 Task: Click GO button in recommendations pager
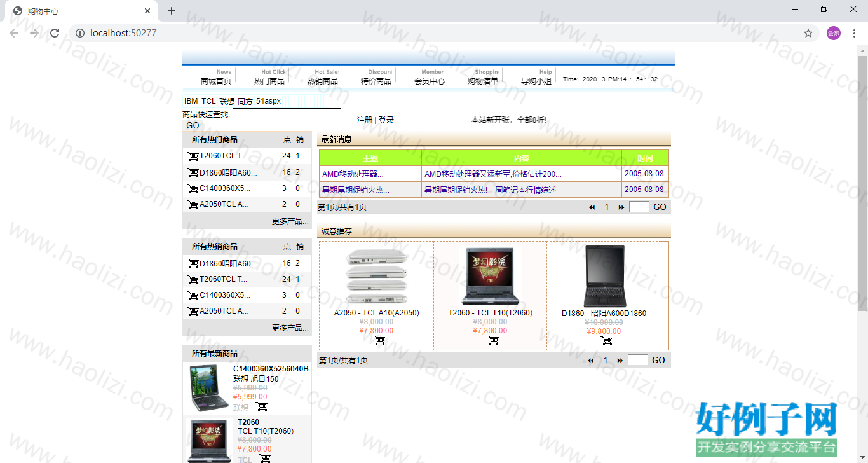tap(659, 361)
